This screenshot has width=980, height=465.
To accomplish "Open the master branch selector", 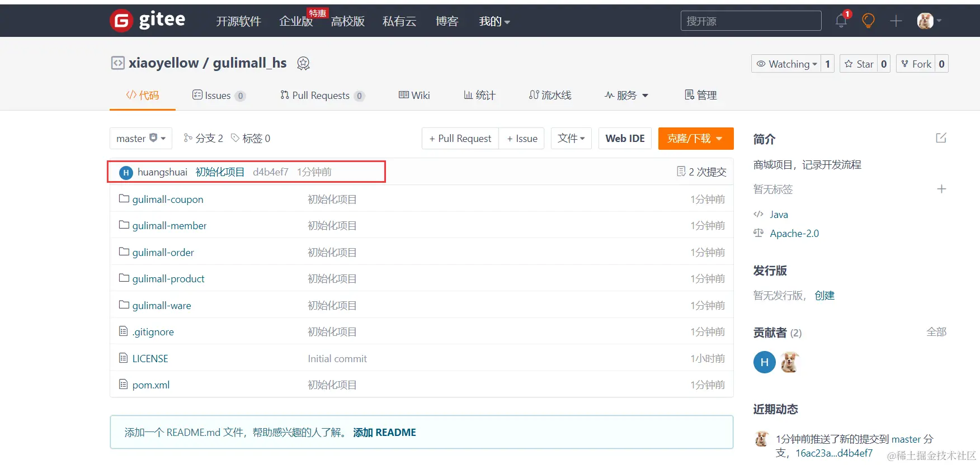I will click(x=141, y=138).
